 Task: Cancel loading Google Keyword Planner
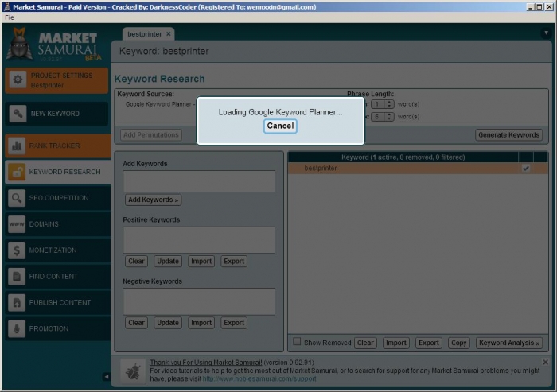click(x=280, y=126)
